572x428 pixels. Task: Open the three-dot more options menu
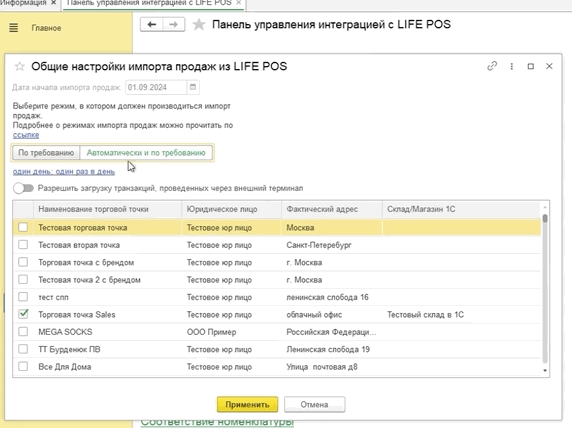coord(511,66)
